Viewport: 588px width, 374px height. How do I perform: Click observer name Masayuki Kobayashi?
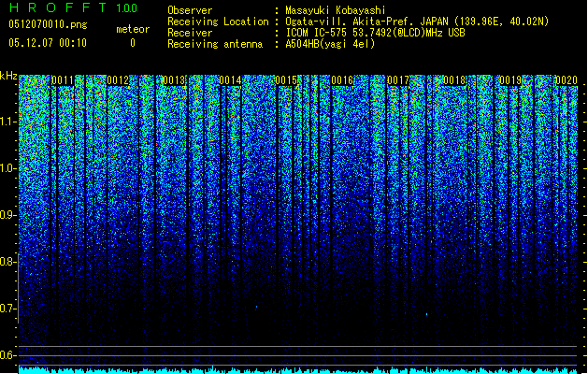coord(336,10)
